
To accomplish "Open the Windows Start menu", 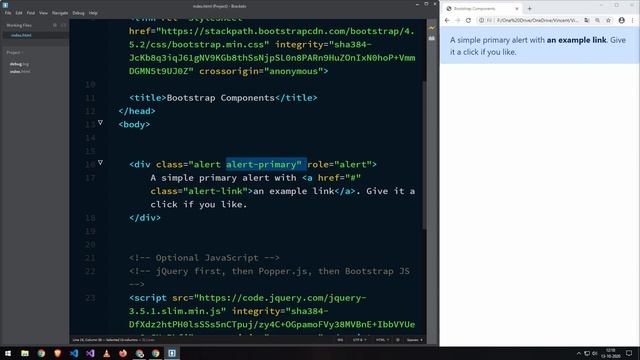I will tap(8, 353).
